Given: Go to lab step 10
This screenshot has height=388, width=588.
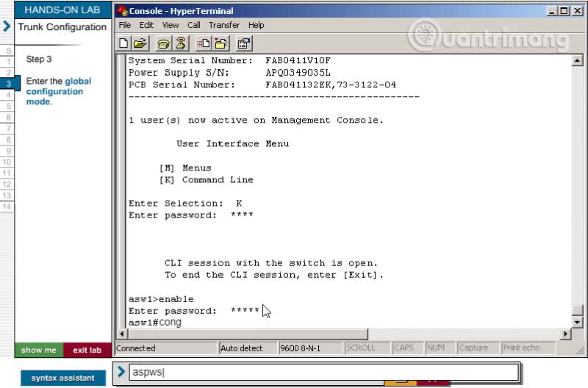Looking at the screenshot, I should click(x=7, y=162).
